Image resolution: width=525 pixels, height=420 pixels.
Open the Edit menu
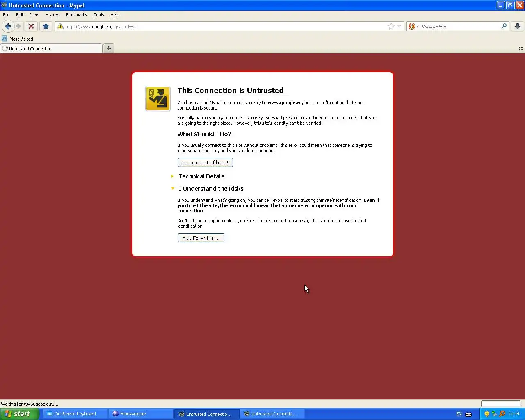pyautogui.click(x=20, y=15)
